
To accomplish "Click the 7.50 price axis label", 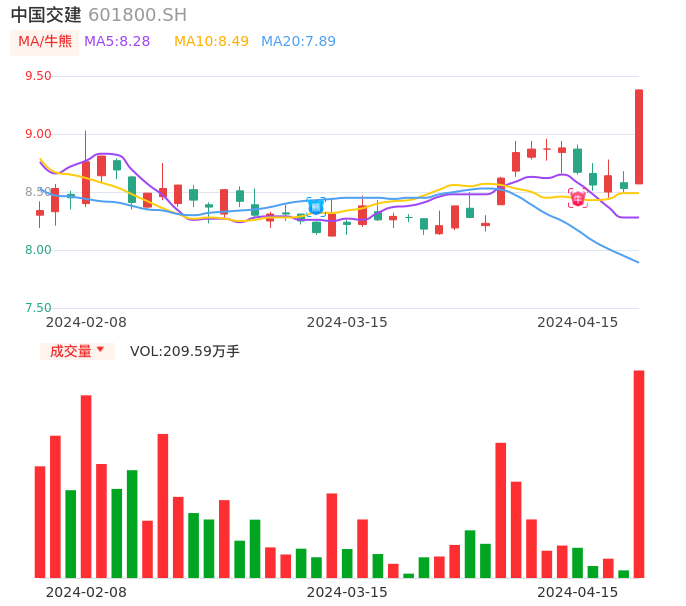I will coord(38,308).
